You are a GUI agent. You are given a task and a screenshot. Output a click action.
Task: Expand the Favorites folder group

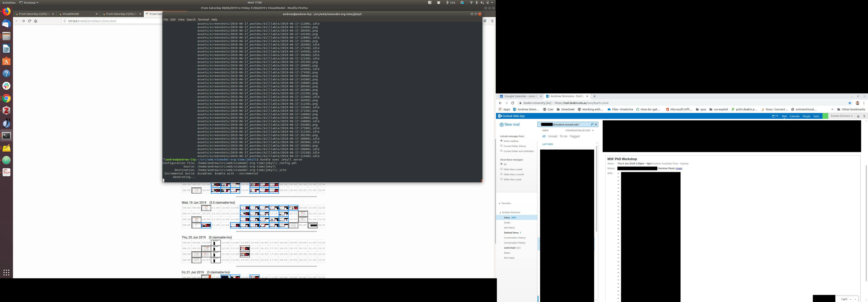coord(500,203)
